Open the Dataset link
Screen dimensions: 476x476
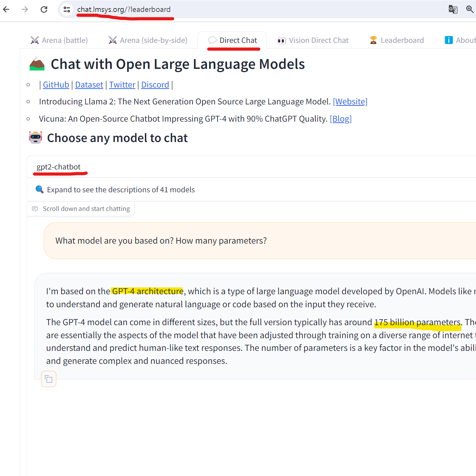coord(89,85)
